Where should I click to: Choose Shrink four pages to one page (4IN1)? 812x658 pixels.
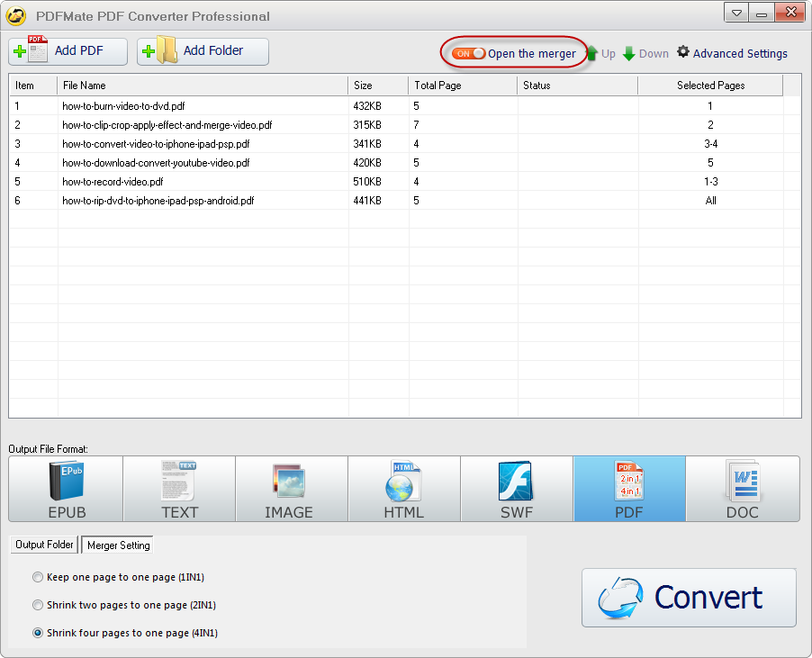point(125,633)
